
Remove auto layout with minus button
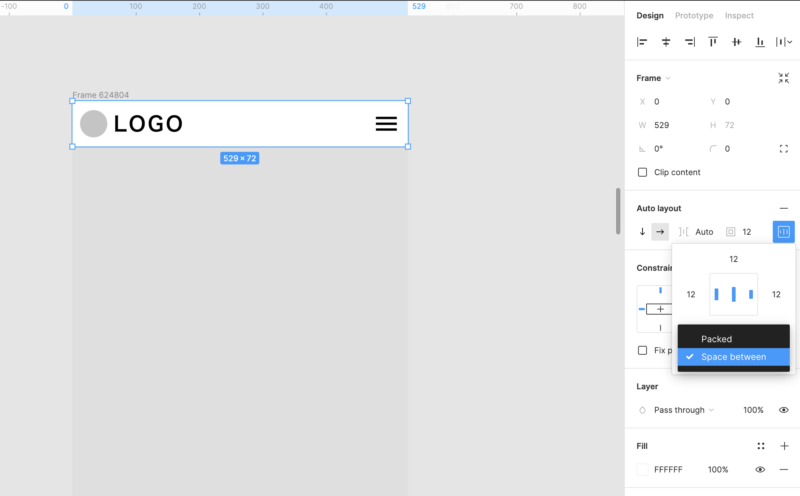[784, 208]
